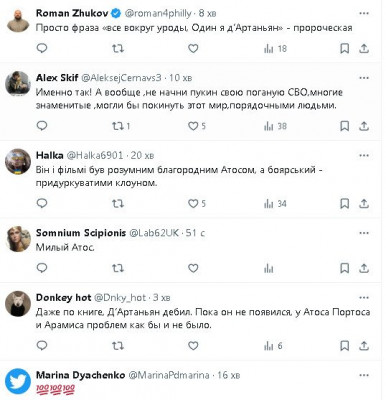Like Somnium Scipionis' tweet "Милый Атос"
Screen dimensions: 386x400
coord(193,268)
